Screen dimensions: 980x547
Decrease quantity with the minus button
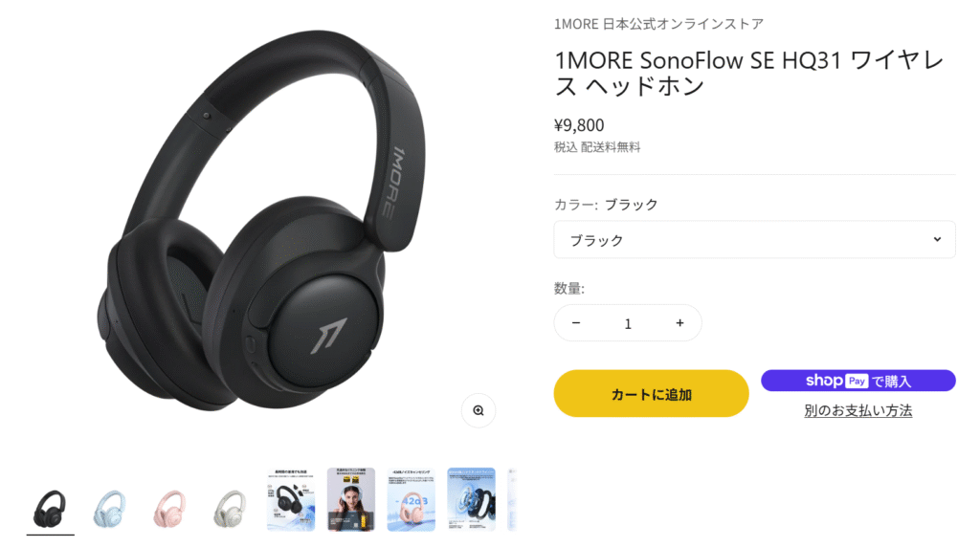576,323
